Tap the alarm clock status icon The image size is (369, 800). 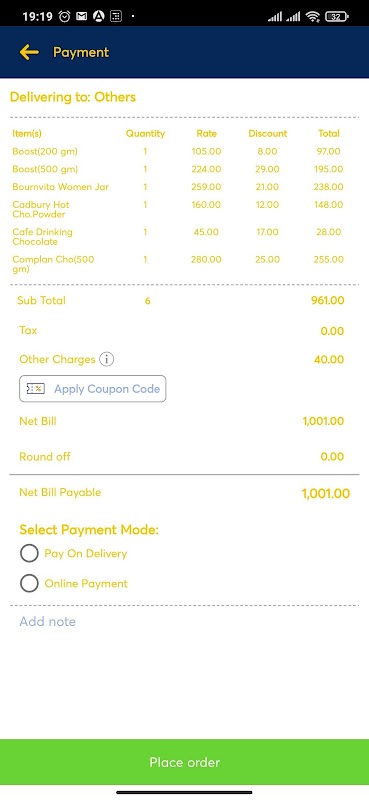(x=65, y=16)
